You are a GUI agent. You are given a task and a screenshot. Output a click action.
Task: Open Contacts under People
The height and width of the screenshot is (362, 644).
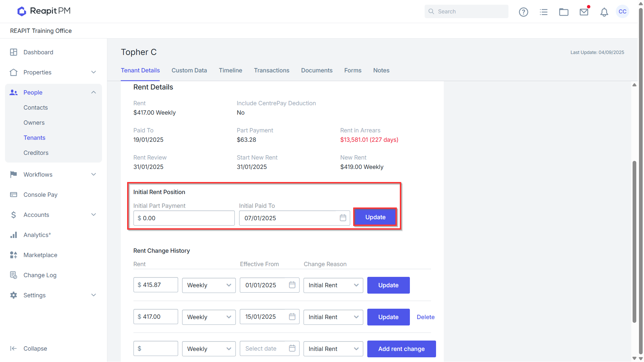click(x=36, y=108)
